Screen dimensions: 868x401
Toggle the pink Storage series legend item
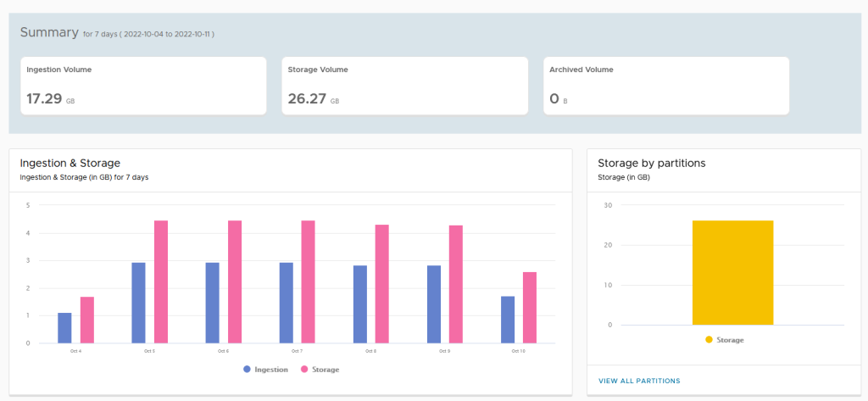pyautogui.click(x=319, y=370)
